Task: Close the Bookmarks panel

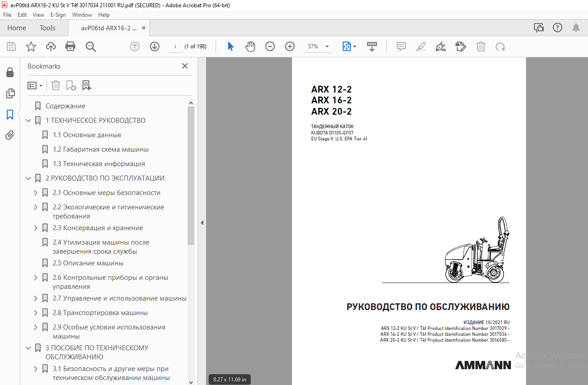Action: click(185, 66)
